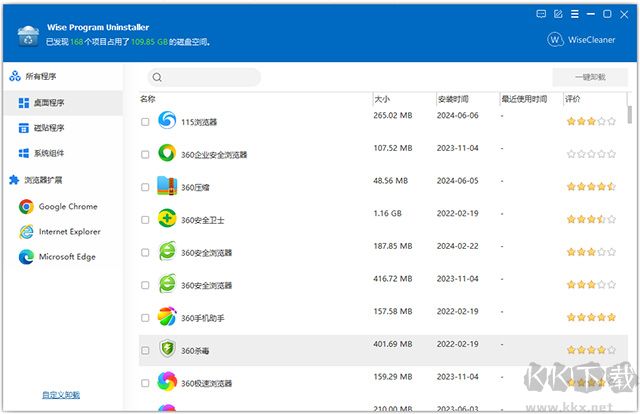Viewport: 640px width, 414px height.
Task: Select 系统组件 category
Action: 63,153
